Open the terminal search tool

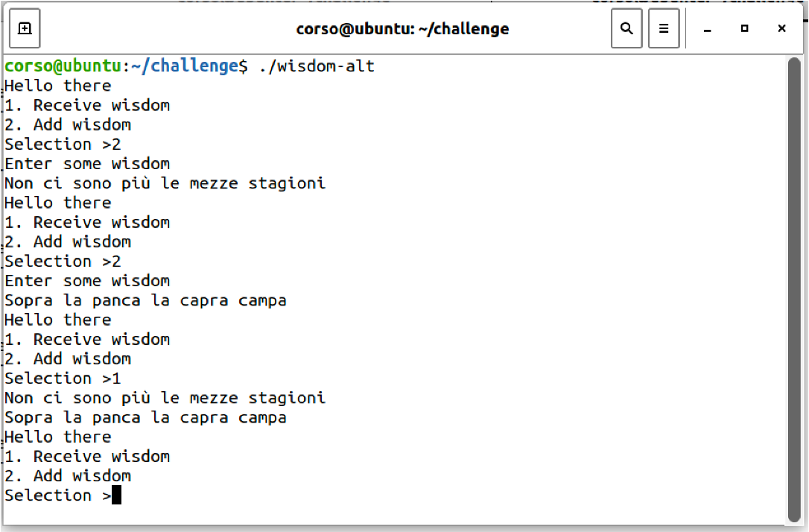[x=626, y=28]
